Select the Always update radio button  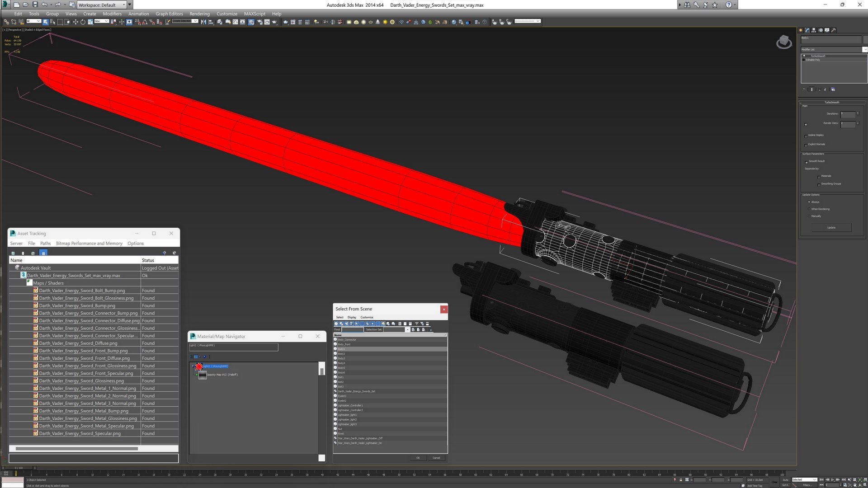[x=809, y=202]
